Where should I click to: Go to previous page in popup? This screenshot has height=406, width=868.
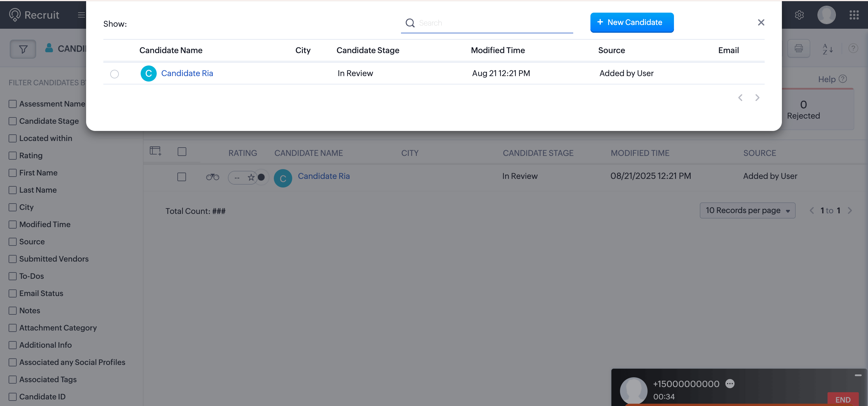(740, 98)
